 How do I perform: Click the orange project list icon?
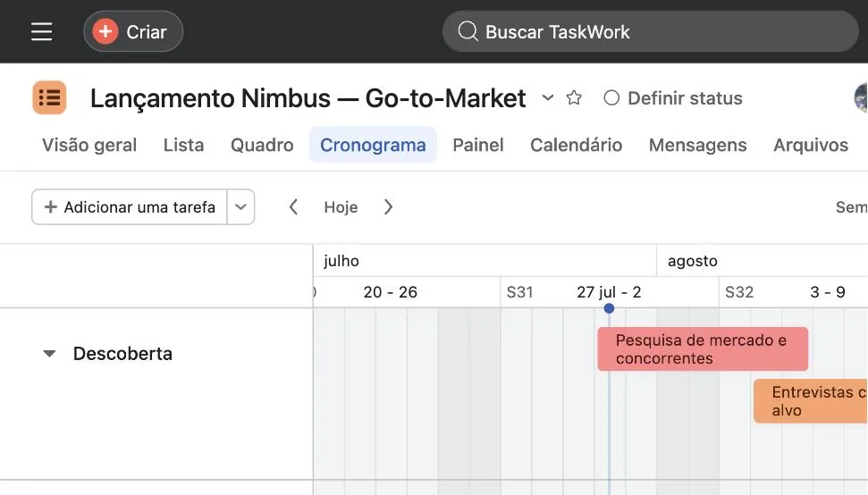[x=49, y=98]
